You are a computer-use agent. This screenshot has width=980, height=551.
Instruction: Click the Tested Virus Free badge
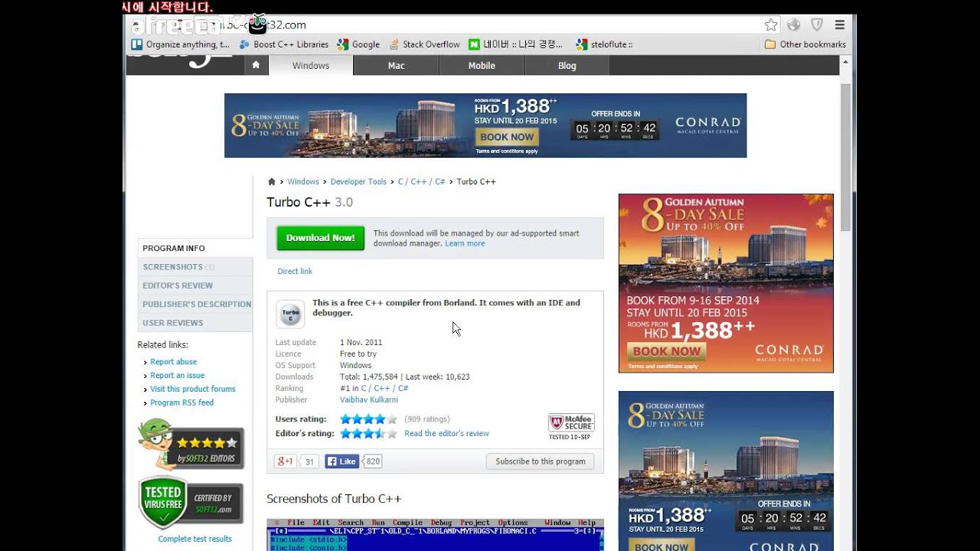pyautogui.click(x=191, y=503)
